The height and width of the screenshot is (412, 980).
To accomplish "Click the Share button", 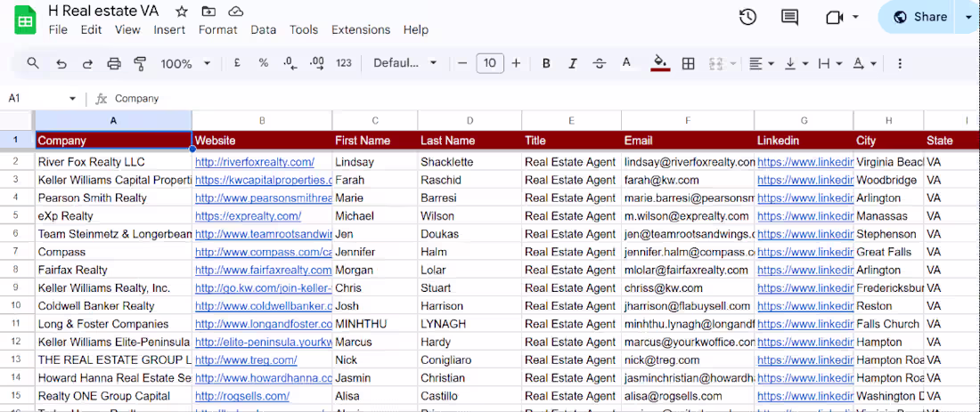I will [x=919, y=17].
